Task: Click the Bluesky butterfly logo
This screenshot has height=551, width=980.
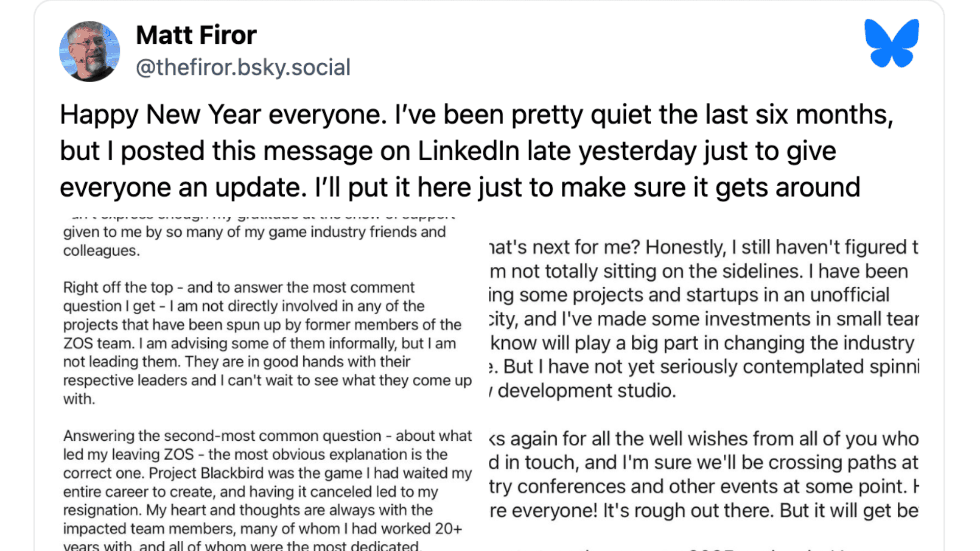Action: pos(891,43)
